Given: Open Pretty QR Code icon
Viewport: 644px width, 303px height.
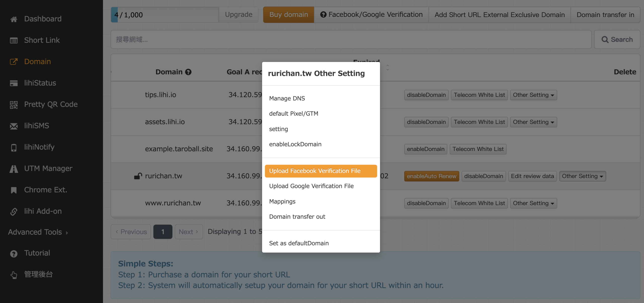Looking at the screenshot, I should point(14,105).
